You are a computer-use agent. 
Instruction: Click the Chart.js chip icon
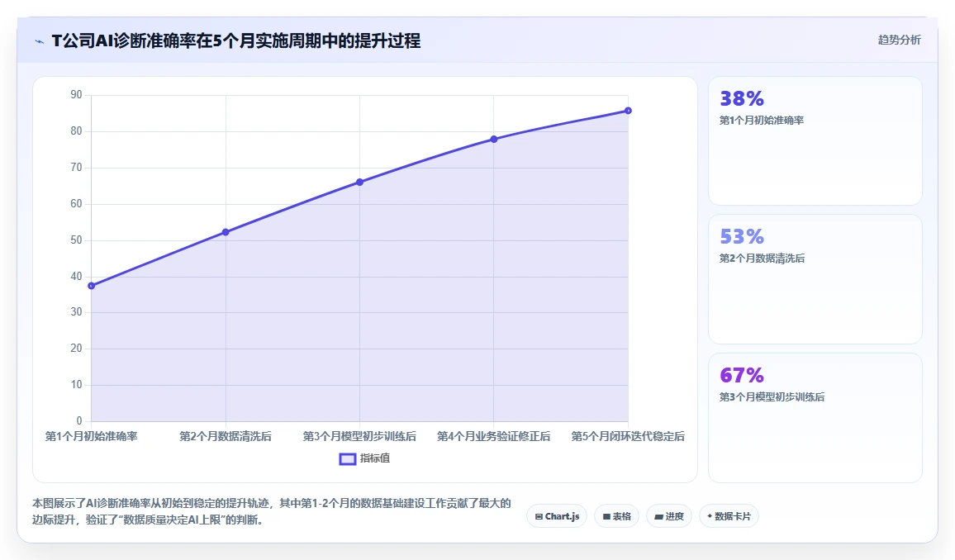coord(539,517)
